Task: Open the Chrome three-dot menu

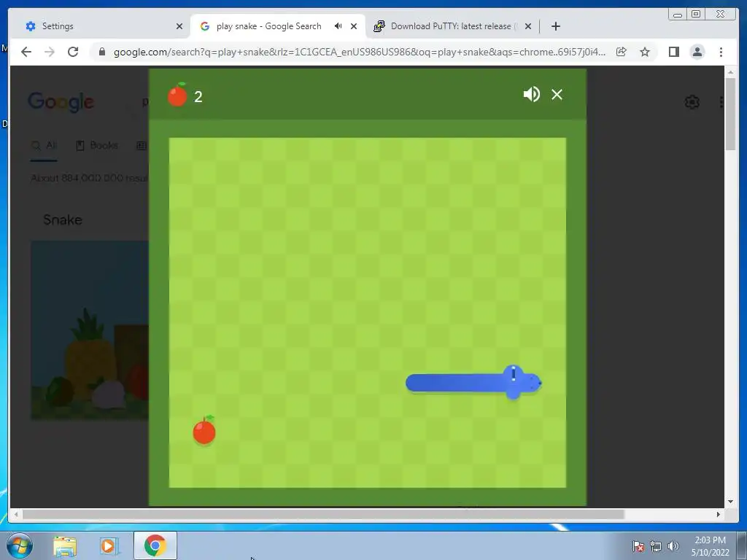Action: click(x=721, y=52)
